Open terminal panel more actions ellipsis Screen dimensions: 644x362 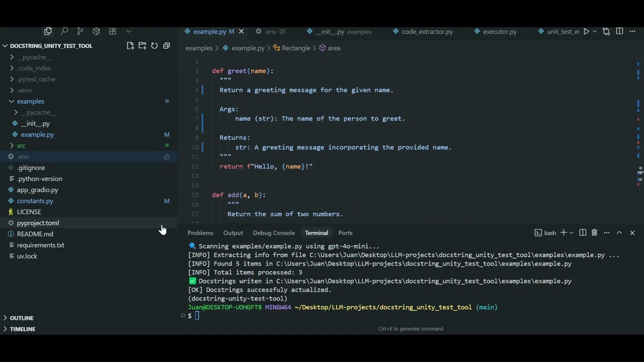[607, 233]
